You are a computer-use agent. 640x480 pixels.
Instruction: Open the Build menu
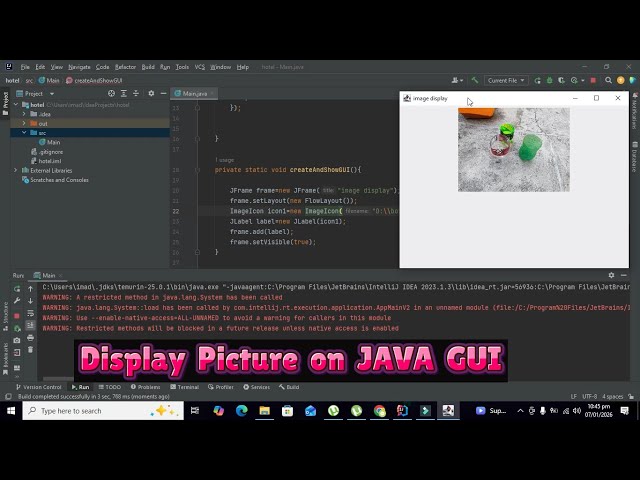pyautogui.click(x=148, y=67)
